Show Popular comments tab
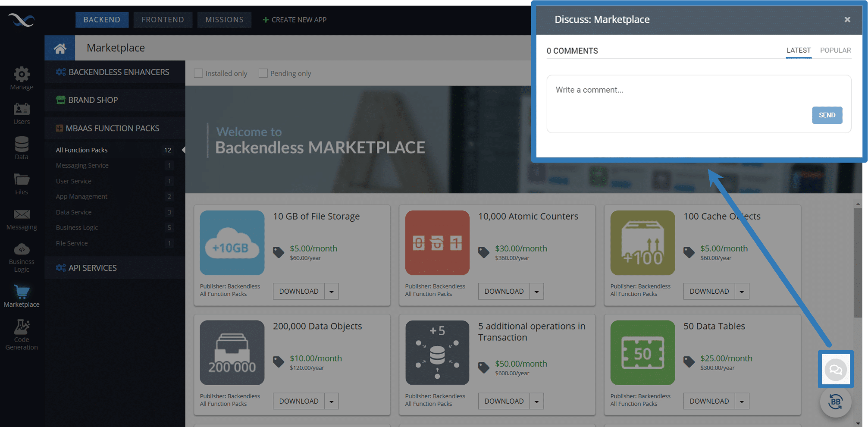Screen dimensions: 868x427 [835, 50]
